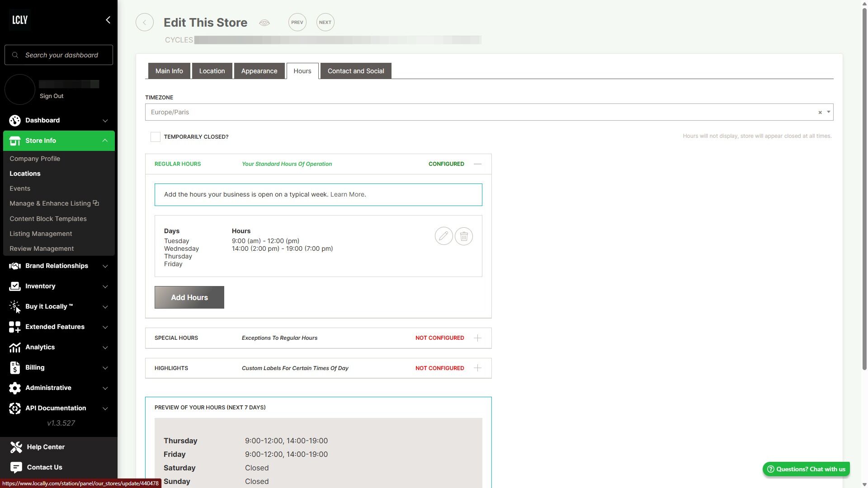868x488 pixels.
Task: Check the Temporarily Closed checkbox
Action: (x=155, y=137)
